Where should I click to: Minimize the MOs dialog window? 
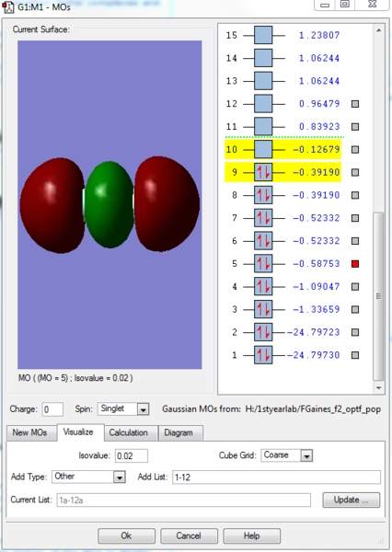(325, 5)
